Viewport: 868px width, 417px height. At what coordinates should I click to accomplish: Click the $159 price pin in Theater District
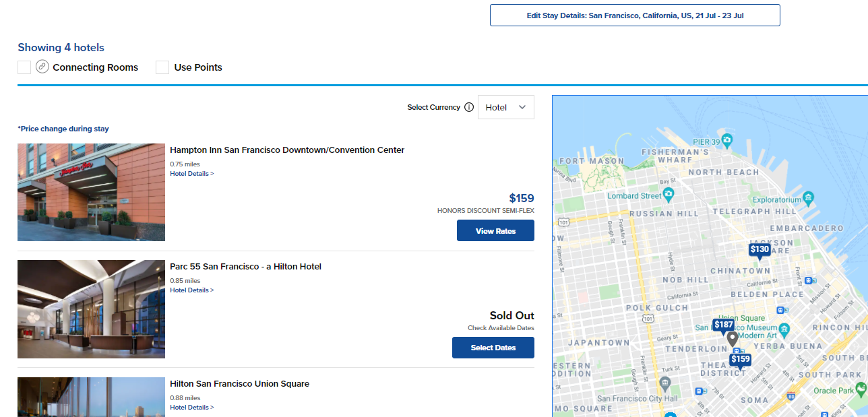pos(739,360)
